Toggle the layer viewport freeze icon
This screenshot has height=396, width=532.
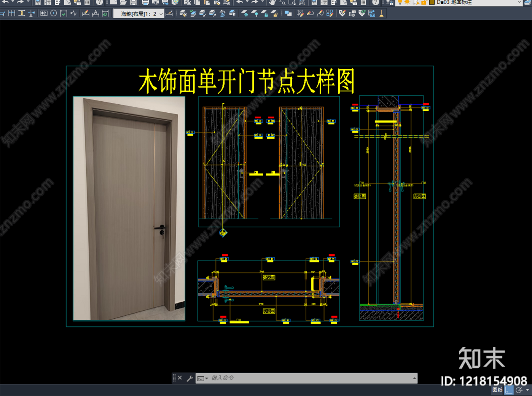(x=416, y=2)
